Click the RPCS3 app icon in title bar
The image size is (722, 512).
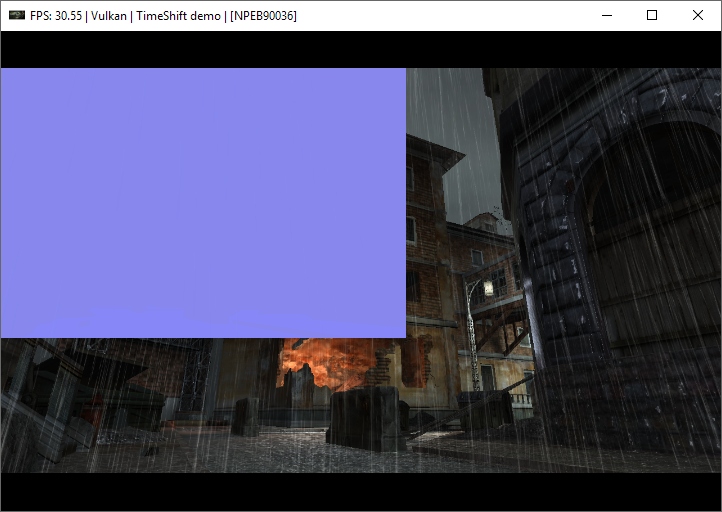[x=17, y=15]
